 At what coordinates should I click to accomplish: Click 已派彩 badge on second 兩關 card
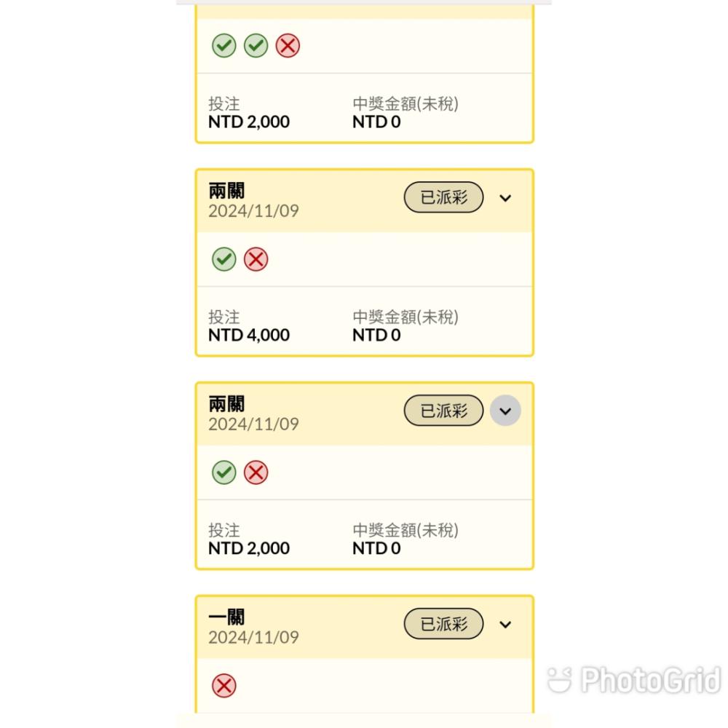coord(443,411)
